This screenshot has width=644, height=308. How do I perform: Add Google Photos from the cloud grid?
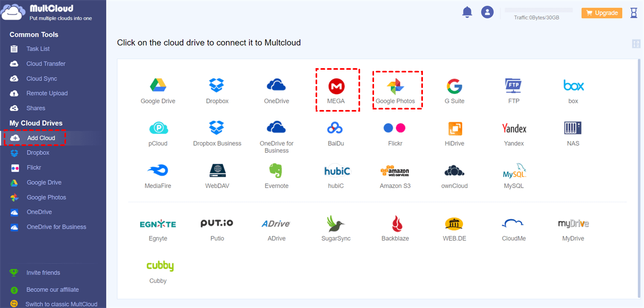pyautogui.click(x=396, y=90)
